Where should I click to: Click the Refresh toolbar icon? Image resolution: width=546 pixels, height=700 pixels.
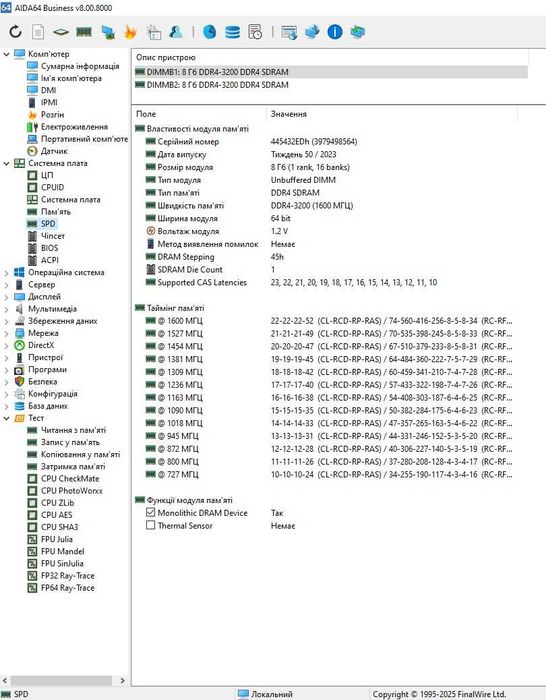tap(16, 32)
